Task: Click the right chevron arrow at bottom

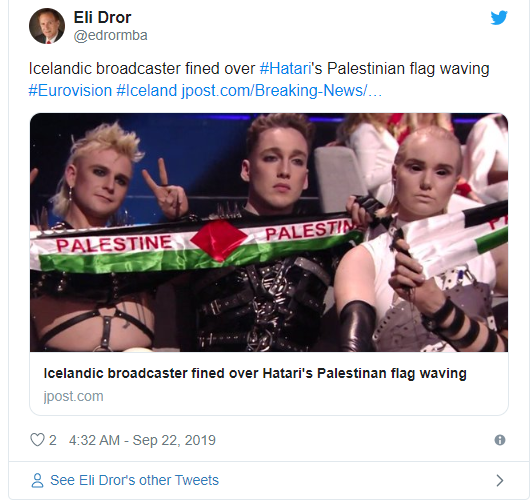Action: pyautogui.click(x=500, y=480)
